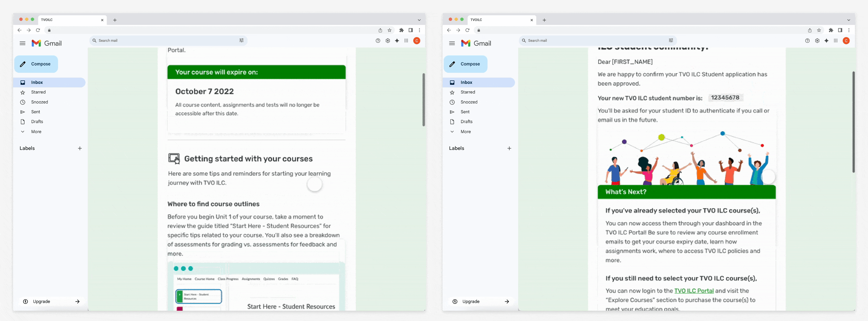Screen dimensions: 868x321
Task: Click Start Here Student Resources screenshot thumbnail
Action: click(x=257, y=286)
